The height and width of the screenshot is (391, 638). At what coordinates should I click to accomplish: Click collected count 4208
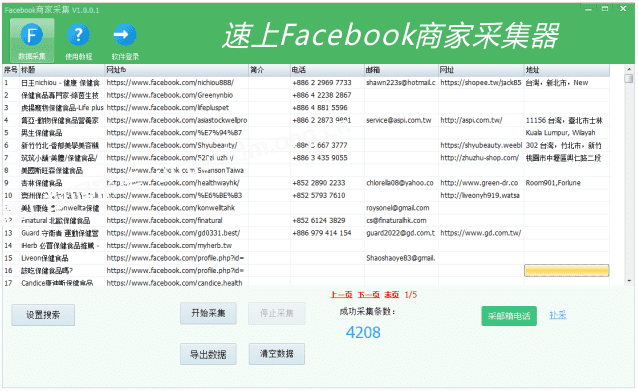(x=363, y=333)
